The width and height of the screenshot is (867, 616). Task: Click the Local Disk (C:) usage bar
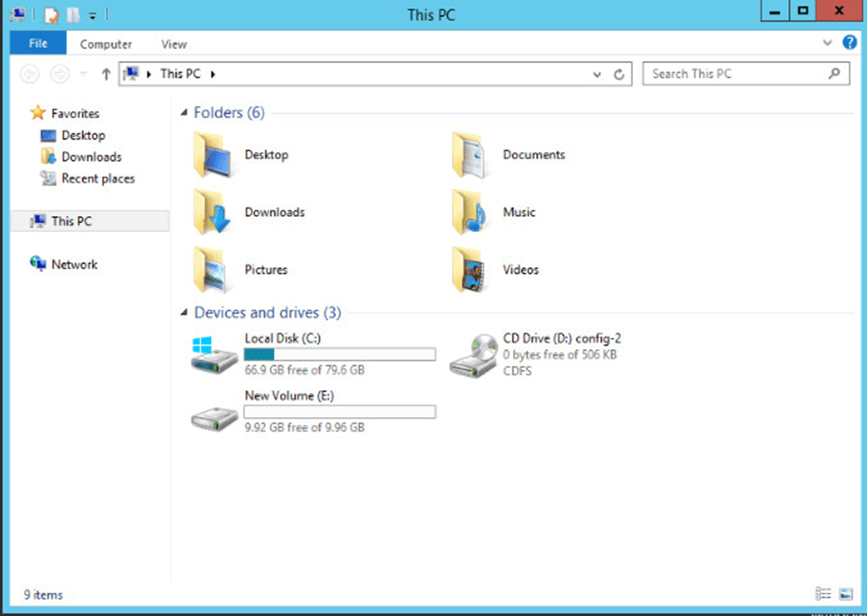(340, 354)
